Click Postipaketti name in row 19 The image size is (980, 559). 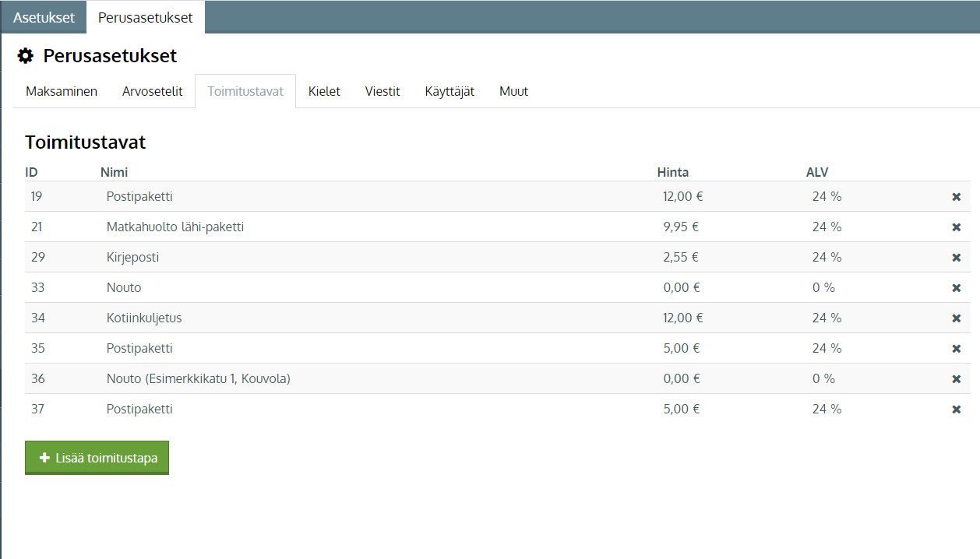point(139,196)
